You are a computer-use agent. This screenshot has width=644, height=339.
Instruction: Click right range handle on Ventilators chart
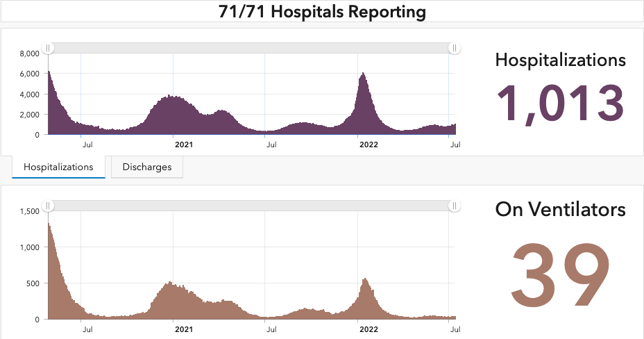coord(454,206)
